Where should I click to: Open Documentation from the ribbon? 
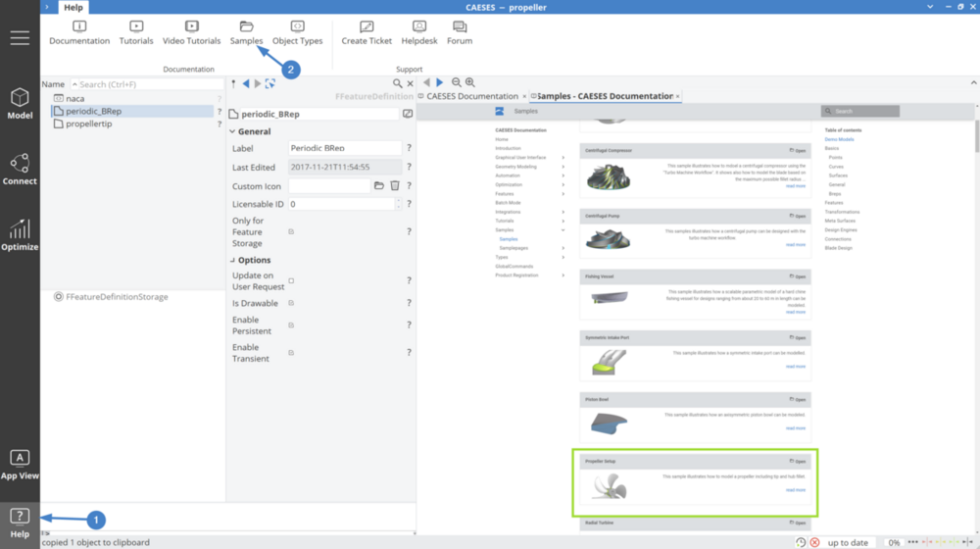tap(79, 32)
